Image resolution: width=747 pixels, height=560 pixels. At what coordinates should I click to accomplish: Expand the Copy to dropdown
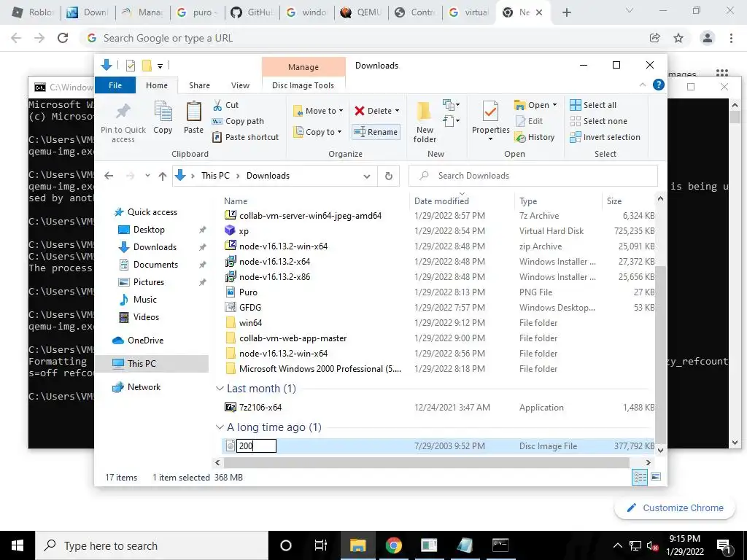click(340, 132)
